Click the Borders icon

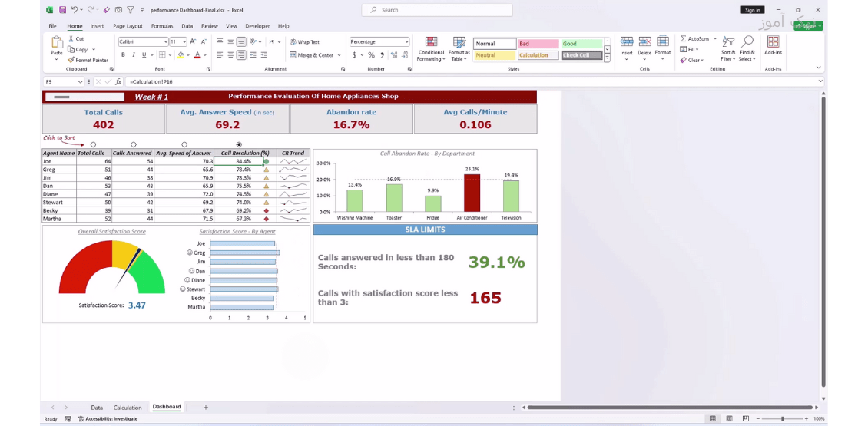[x=162, y=54]
